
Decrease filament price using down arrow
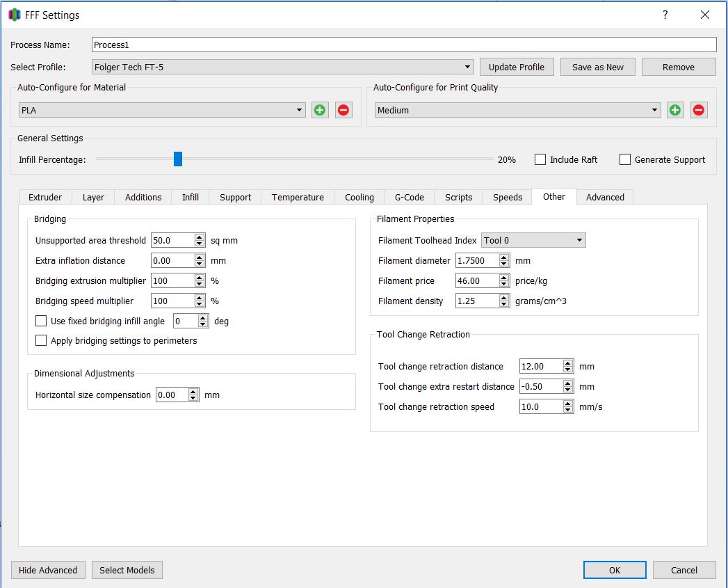(x=505, y=285)
